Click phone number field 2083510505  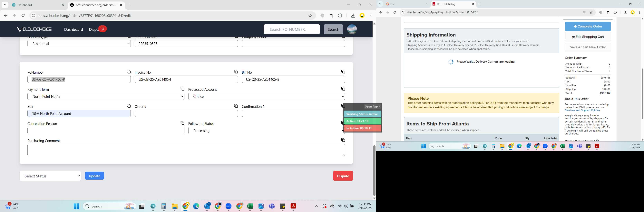[186, 44]
